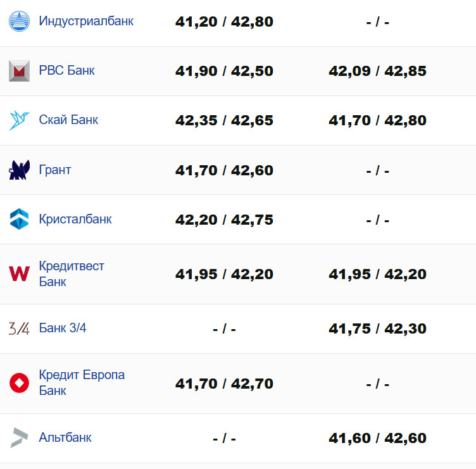This screenshot has width=476, height=469.
Task: Open the Индустриалбанк bank link
Action: coord(86,21)
